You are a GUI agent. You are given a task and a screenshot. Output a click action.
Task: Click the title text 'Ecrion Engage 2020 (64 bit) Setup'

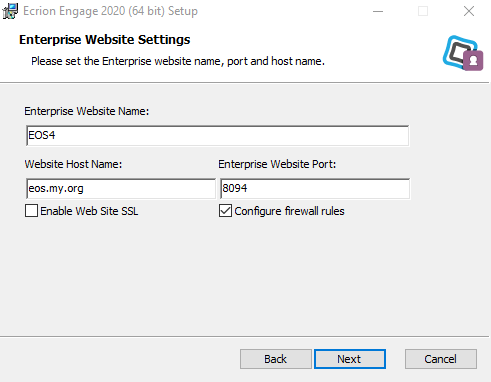click(110, 11)
